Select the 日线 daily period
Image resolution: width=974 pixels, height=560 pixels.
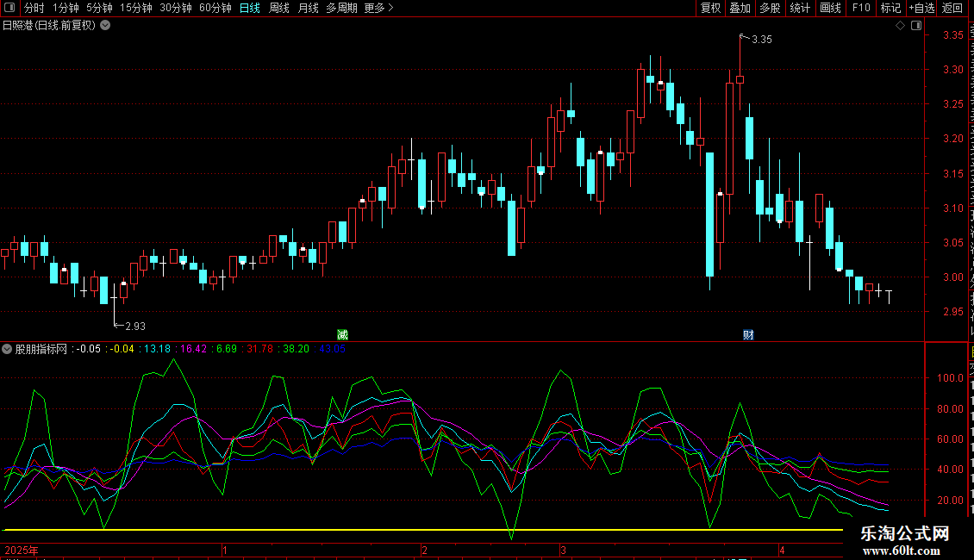pyautogui.click(x=250, y=8)
